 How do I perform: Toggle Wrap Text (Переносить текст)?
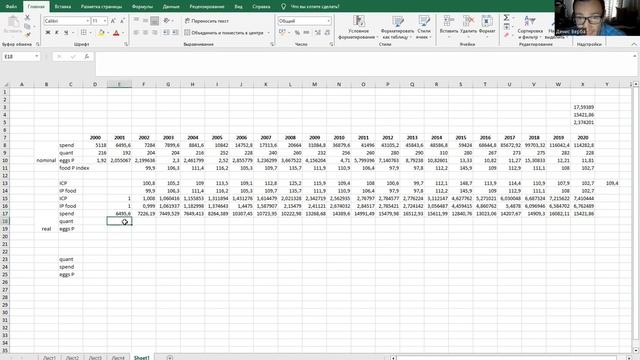(207, 21)
